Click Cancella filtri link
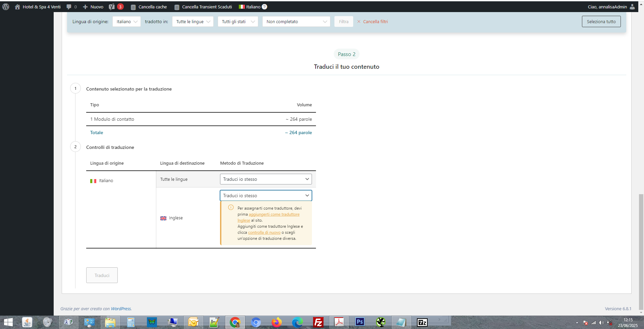 point(372,21)
